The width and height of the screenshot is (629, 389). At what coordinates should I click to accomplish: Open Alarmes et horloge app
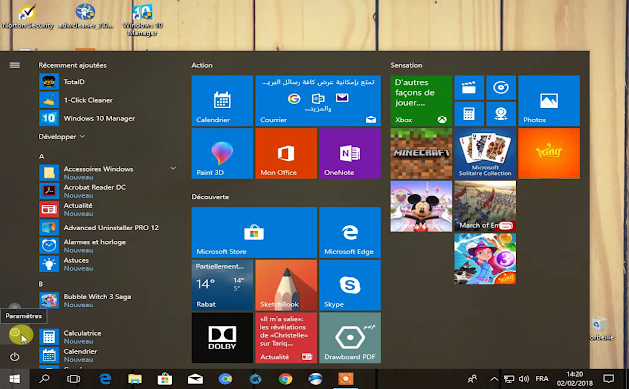click(107, 245)
